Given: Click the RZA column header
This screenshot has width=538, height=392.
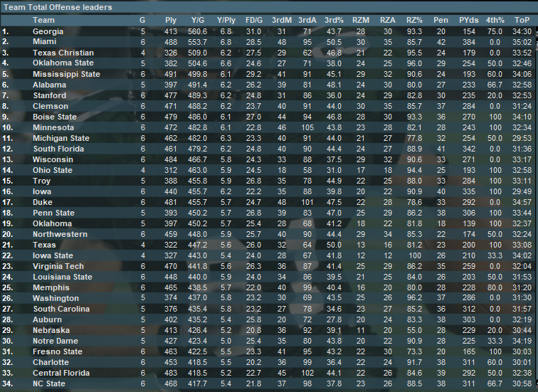Looking at the screenshot, I should point(388,20).
